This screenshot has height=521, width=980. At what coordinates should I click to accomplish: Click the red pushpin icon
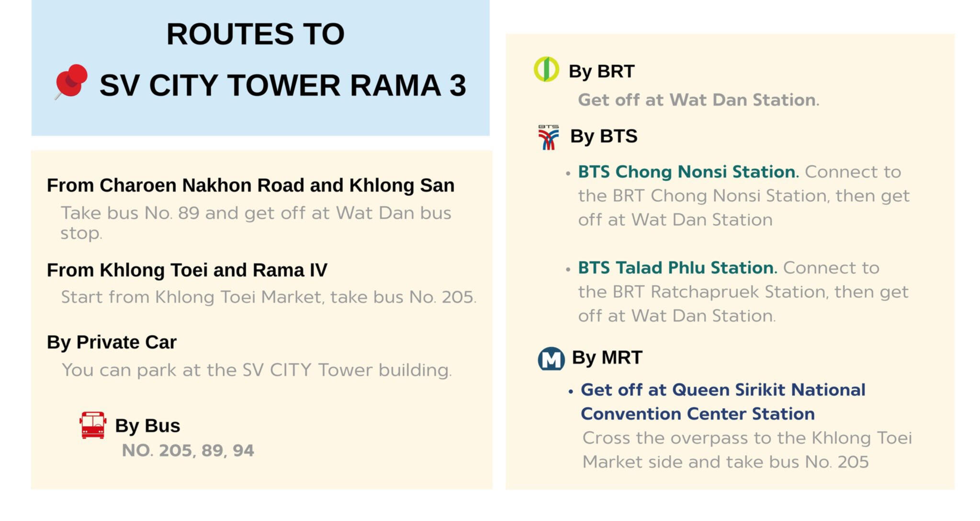coord(72,81)
